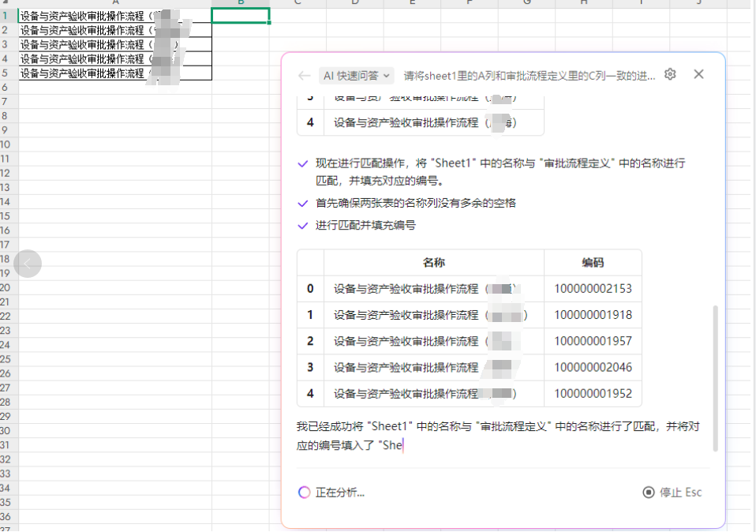Select cell A3 in column A
The width and height of the screenshot is (756, 532).
114,44
